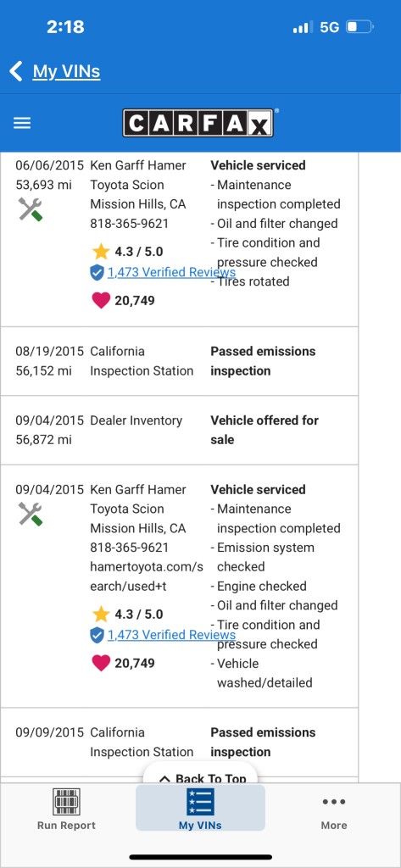Tap phone number 818-365-9621 for 06/06/2015 service
Viewport: 401px width, 868px height.
(x=130, y=224)
